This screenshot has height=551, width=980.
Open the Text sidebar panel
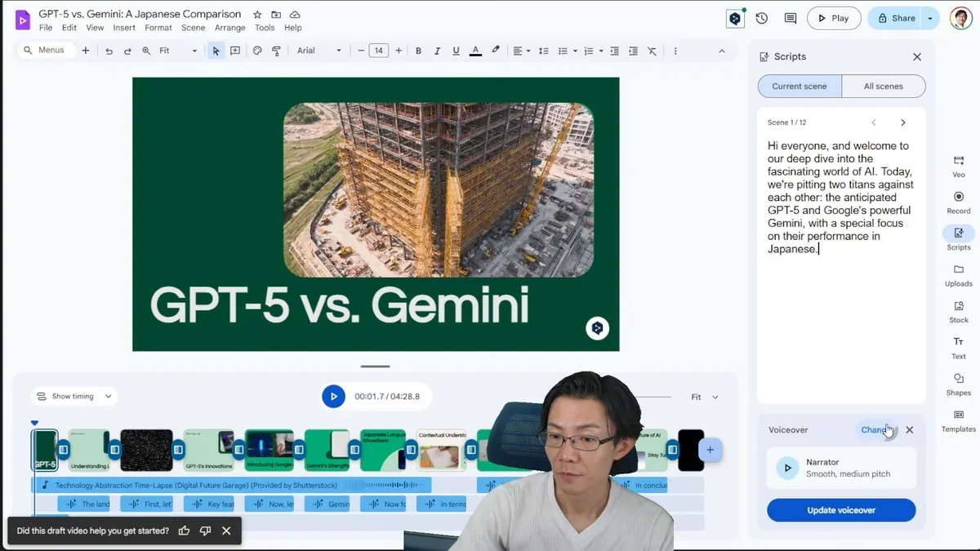[959, 348]
